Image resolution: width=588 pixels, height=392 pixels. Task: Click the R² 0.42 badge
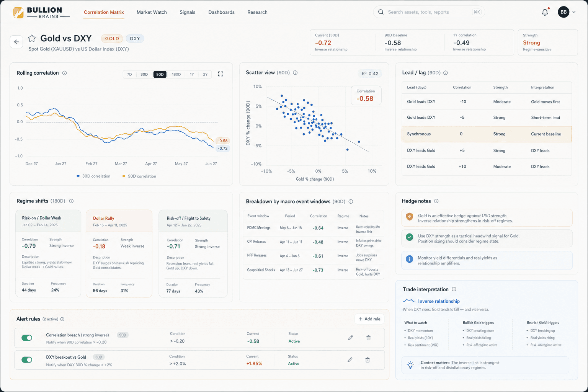(370, 73)
